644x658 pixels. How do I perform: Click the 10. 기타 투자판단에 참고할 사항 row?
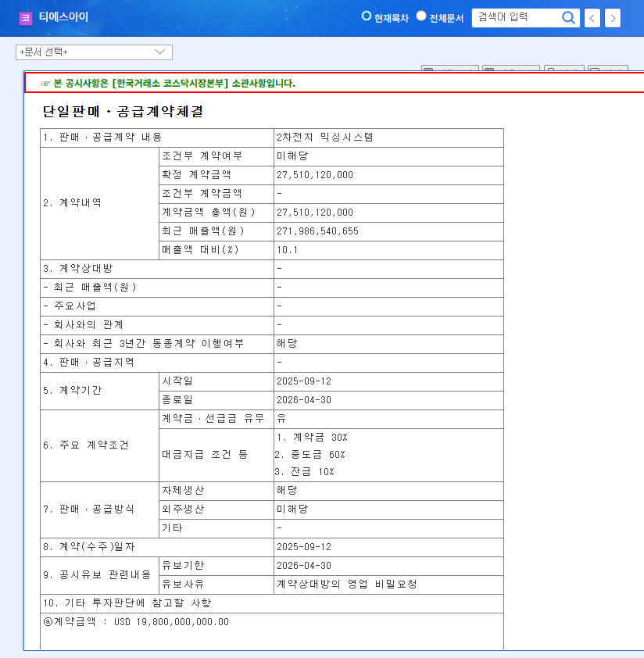point(272,603)
